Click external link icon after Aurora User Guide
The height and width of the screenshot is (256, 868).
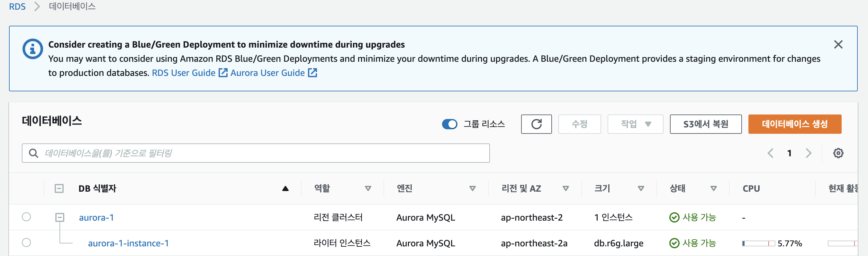click(313, 72)
